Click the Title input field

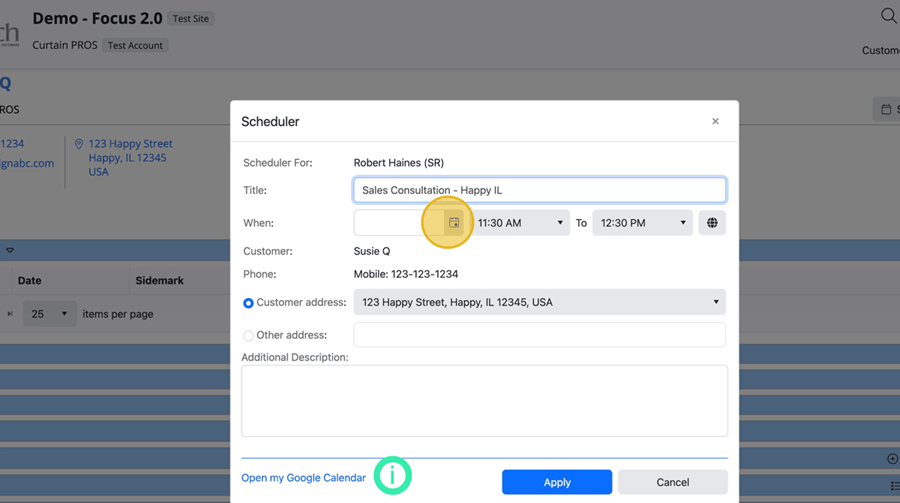(x=540, y=190)
